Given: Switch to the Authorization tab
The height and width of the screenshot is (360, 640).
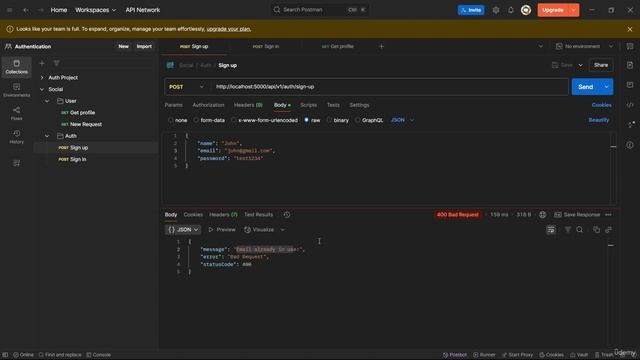Looking at the screenshot, I should [x=208, y=105].
